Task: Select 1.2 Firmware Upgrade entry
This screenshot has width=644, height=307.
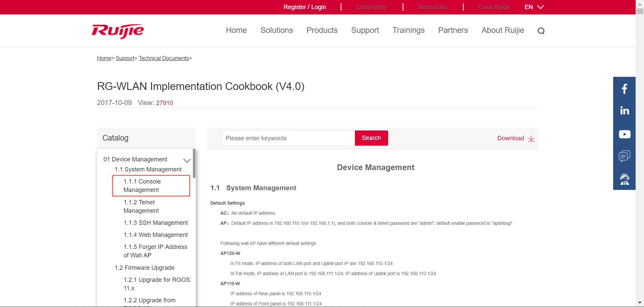Action: (144, 268)
